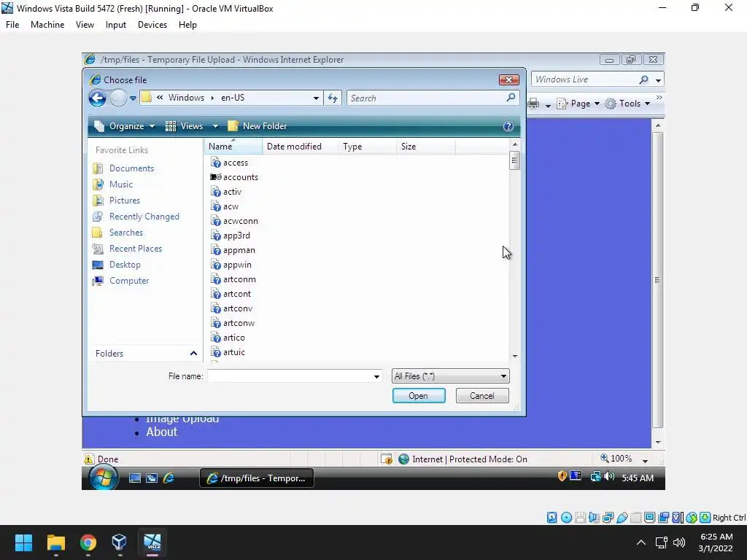747x560 pixels.
Task: Select the accounts file
Action: coord(234,177)
